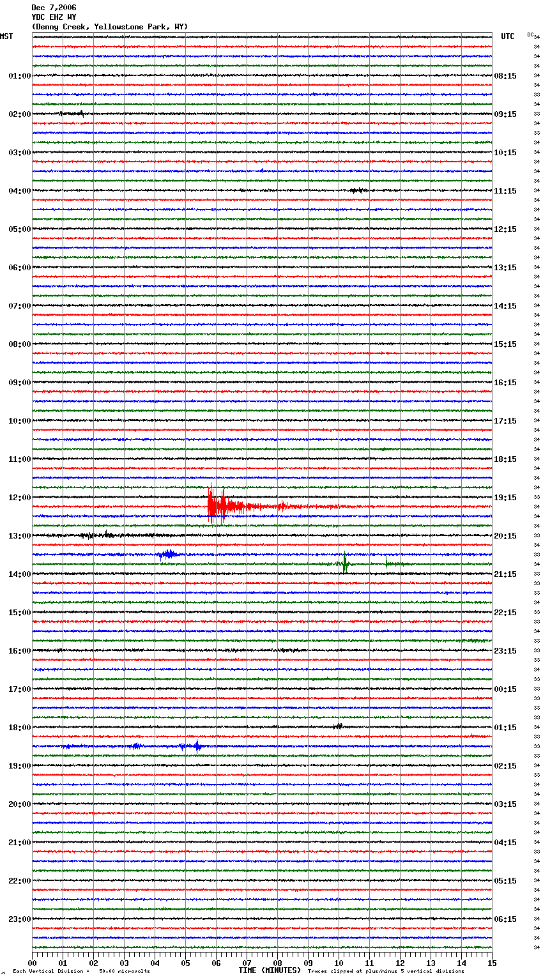This screenshot has height=980, width=543.
Task: Click the '01:00' MST time label
Action: [20, 76]
